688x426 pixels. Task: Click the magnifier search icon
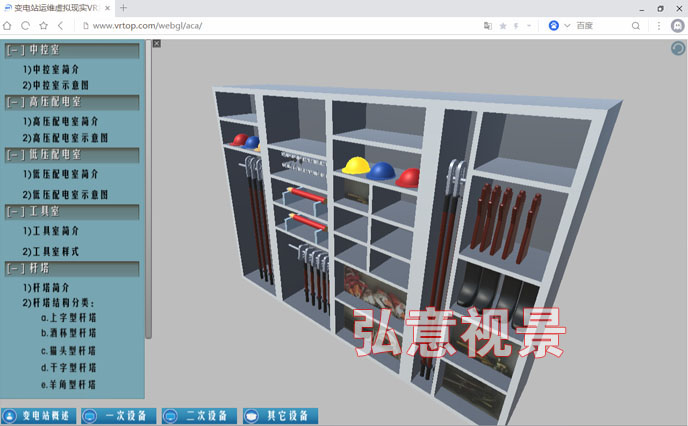635,26
